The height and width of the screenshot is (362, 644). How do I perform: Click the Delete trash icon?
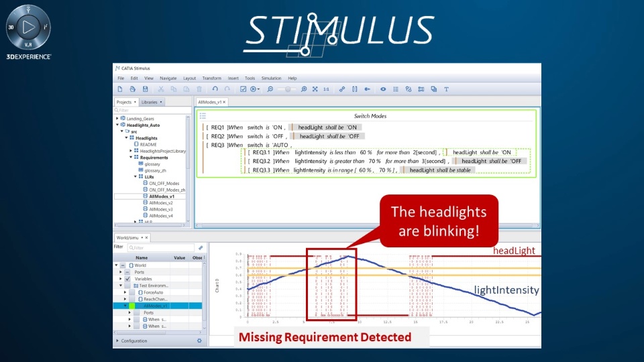tap(199, 89)
